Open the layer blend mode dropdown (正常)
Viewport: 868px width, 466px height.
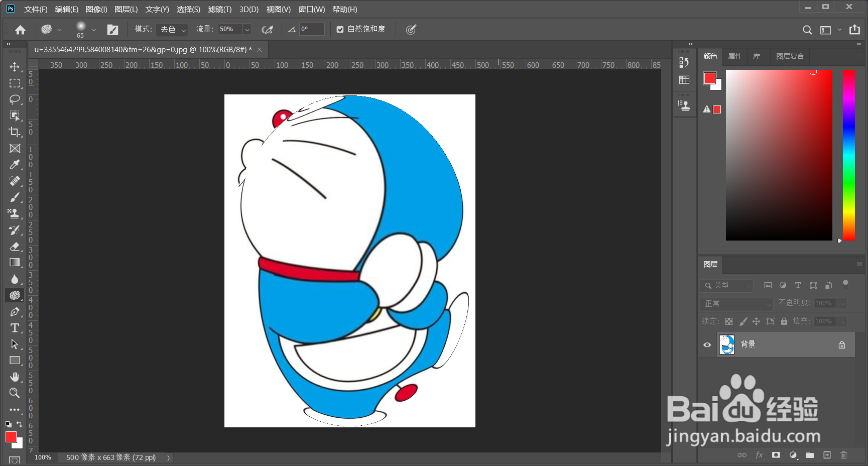tap(736, 303)
